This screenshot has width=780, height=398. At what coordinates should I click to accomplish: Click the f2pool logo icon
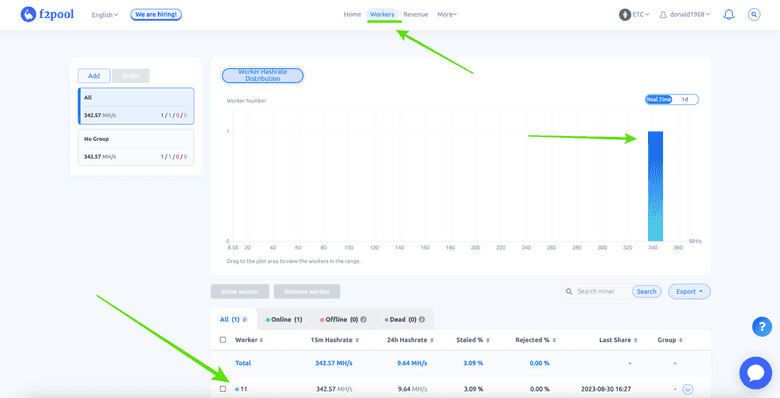(28, 14)
